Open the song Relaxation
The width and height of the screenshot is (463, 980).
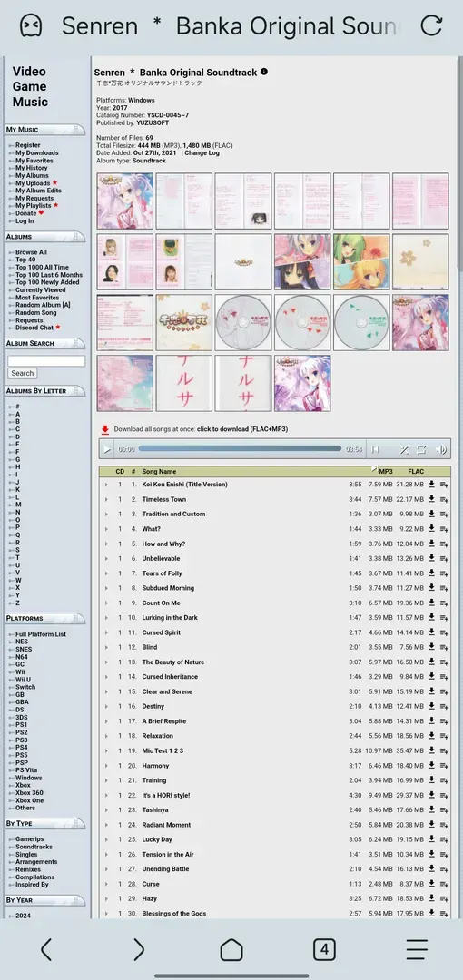[x=158, y=736]
